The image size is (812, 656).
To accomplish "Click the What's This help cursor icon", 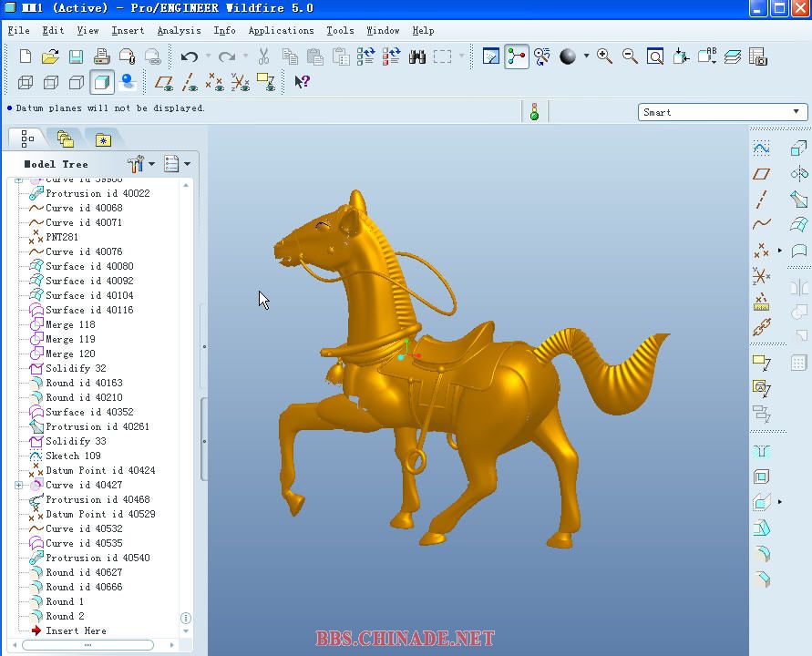I will 303,82.
